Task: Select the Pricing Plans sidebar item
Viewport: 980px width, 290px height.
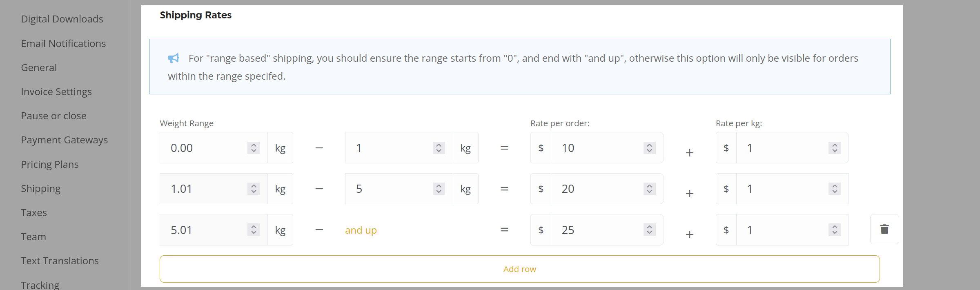Action: 50,164
